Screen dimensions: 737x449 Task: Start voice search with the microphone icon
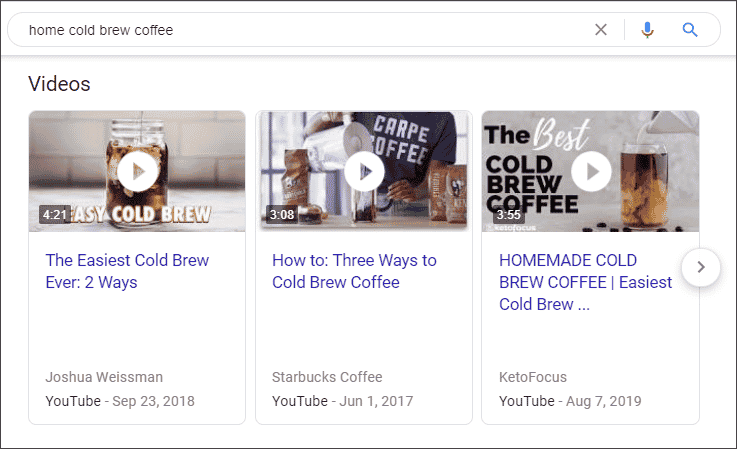[x=647, y=30]
